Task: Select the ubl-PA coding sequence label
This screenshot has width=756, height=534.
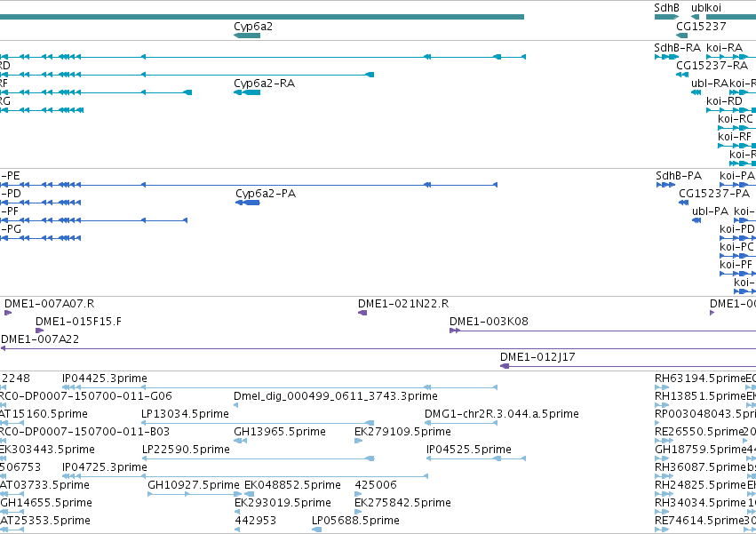Action: [710, 211]
